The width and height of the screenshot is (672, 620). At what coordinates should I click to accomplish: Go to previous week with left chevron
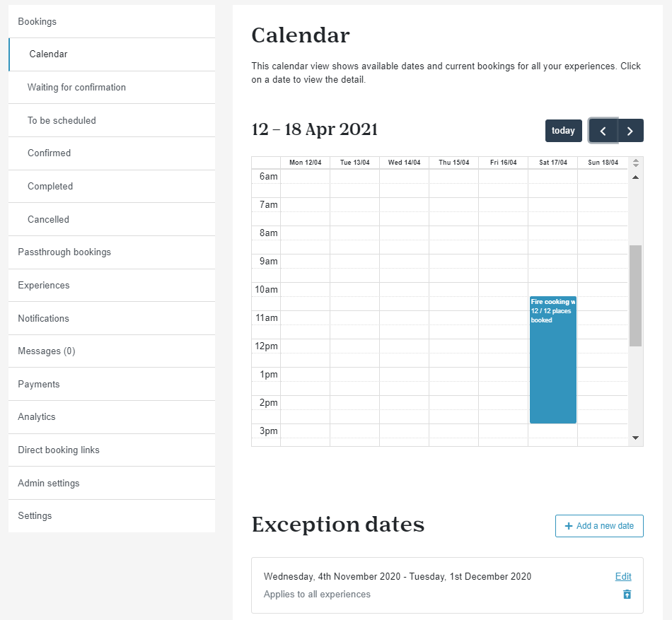pyautogui.click(x=603, y=131)
